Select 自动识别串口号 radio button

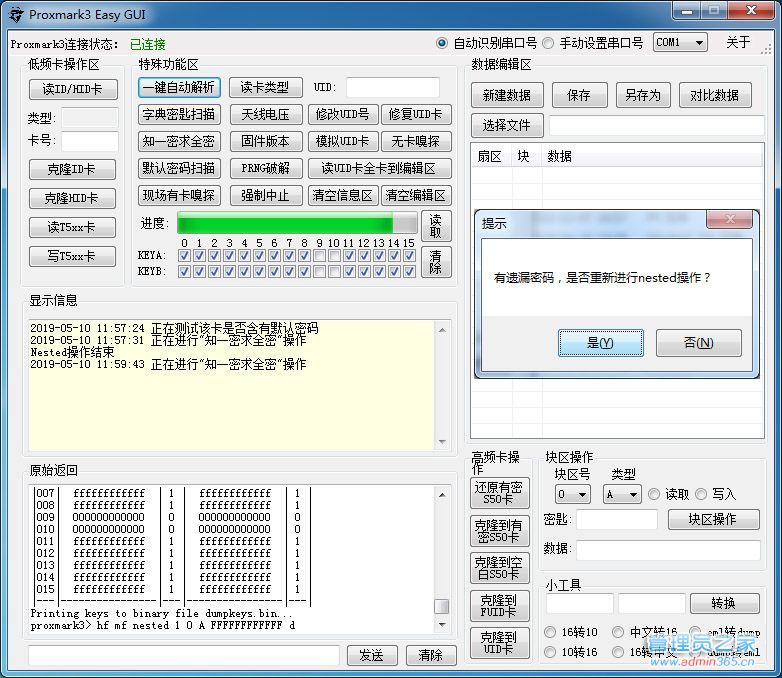[x=442, y=43]
